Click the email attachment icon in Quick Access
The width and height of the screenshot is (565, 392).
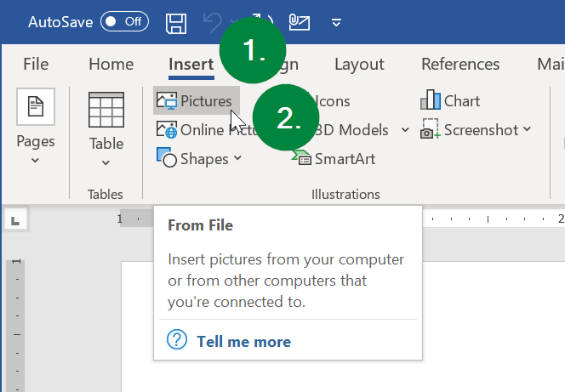pos(300,22)
